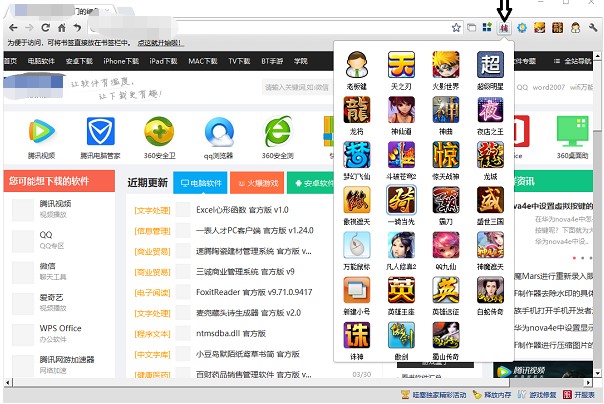Open the 新建小号 window icon
The height and width of the screenshot is (404, 604).
[x=357, y=290]
